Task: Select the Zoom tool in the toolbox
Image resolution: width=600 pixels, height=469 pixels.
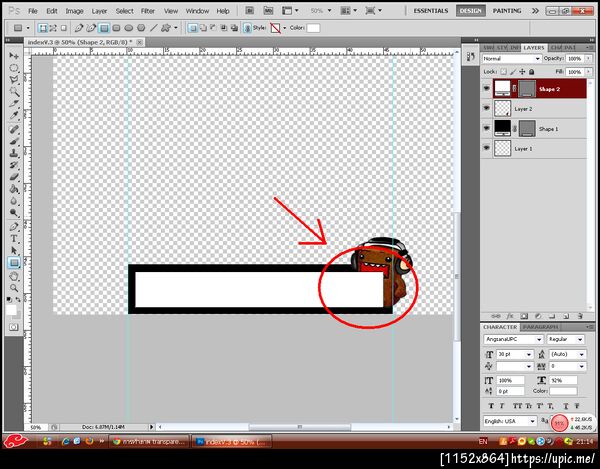Action: (x=14, y=288)
